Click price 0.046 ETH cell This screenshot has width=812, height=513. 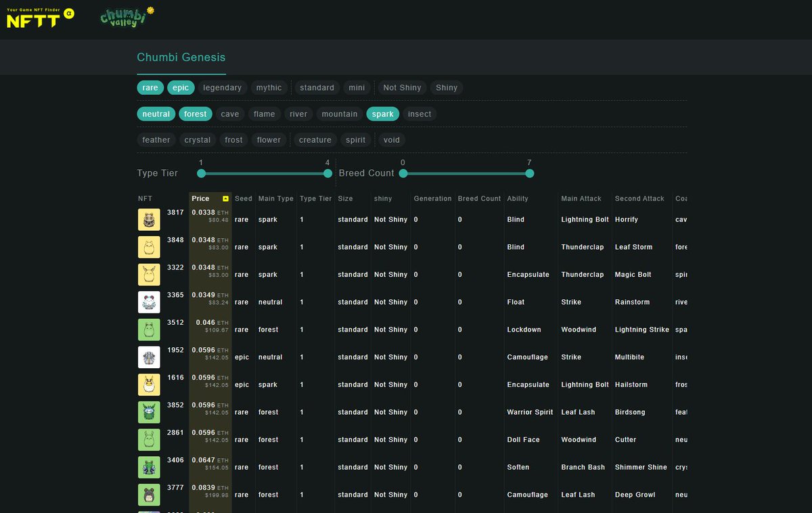(x=210, y=326)
